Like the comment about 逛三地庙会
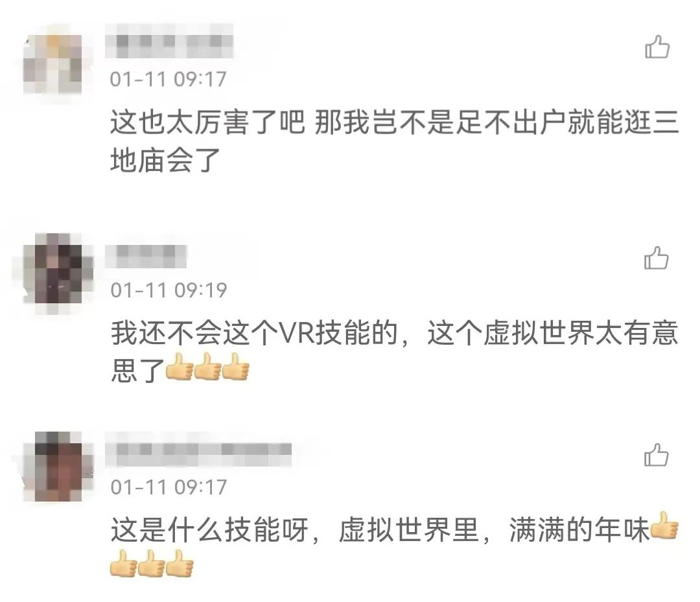 tap(657, 47)
